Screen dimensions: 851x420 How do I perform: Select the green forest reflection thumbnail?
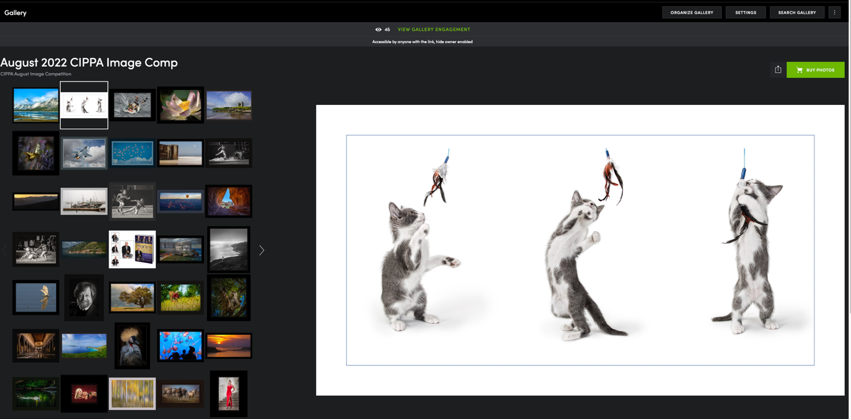36,393
